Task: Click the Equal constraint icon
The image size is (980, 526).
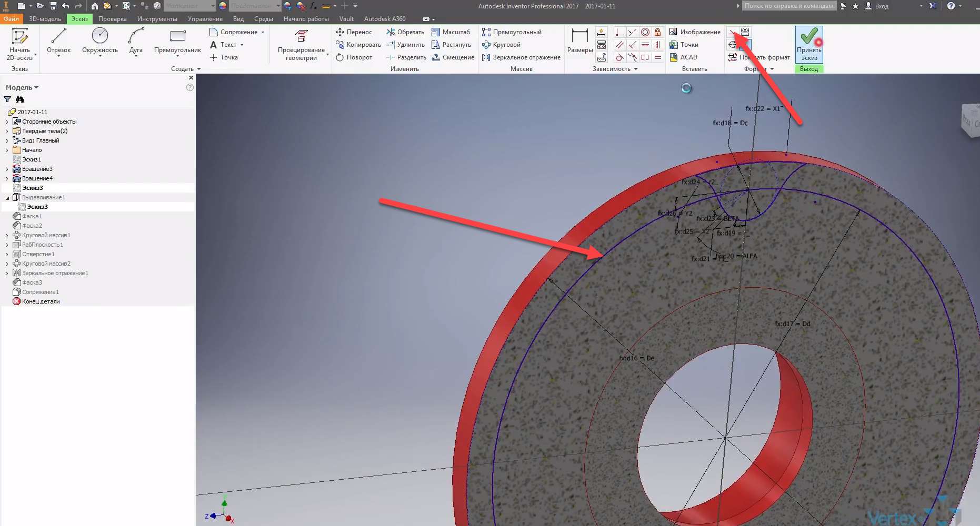Action: pos(658,57)
